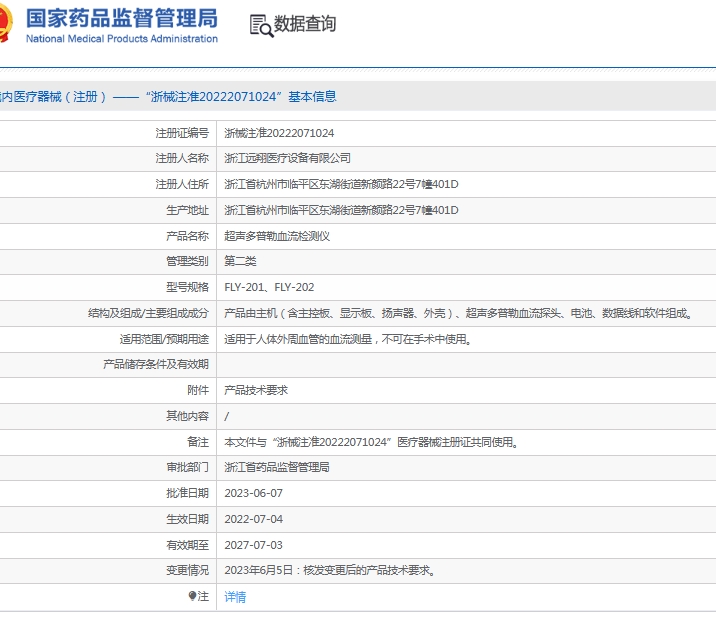Click the 适用范围/预期用途 label
Screen dimensions: 716x619
tap(164, 339)
